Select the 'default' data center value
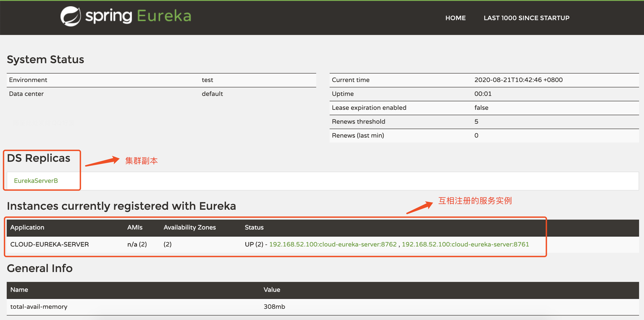The width and height of the screenshot is (644, 320). [x=212, y=94]
